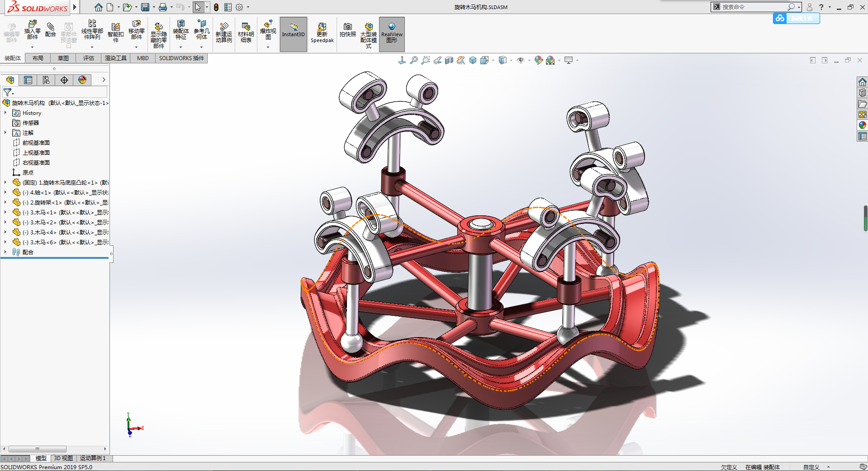Click the Section View icon in view toolbar
The width and height of the screenshot is (868, 471).
tap(449, 60)
